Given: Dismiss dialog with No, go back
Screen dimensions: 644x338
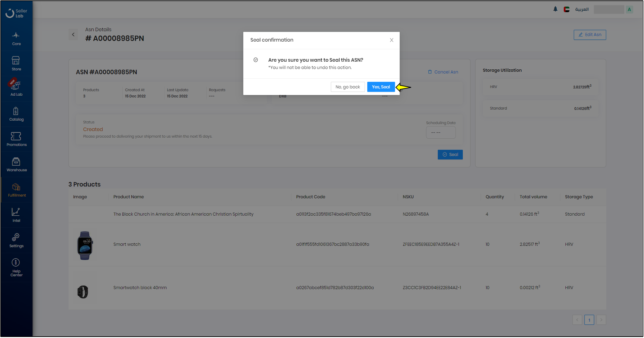Looking at the screenshot, I should click(x=348, y=87).
